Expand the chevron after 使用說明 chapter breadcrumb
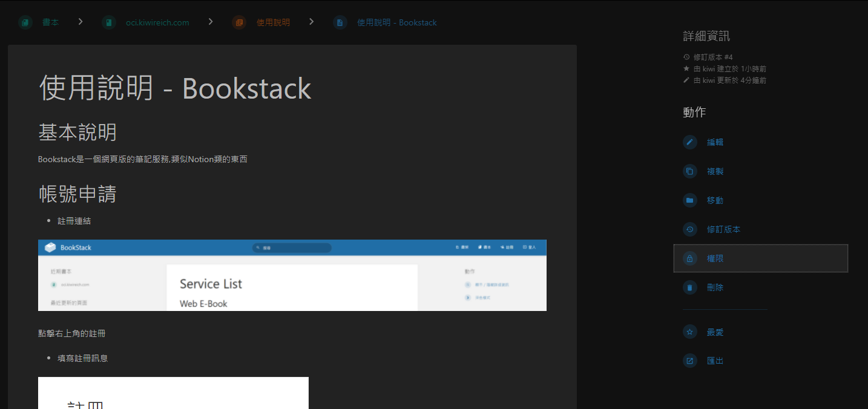This screenshot has height=409, width=868. pyautogui.click(x=312, y=22)
